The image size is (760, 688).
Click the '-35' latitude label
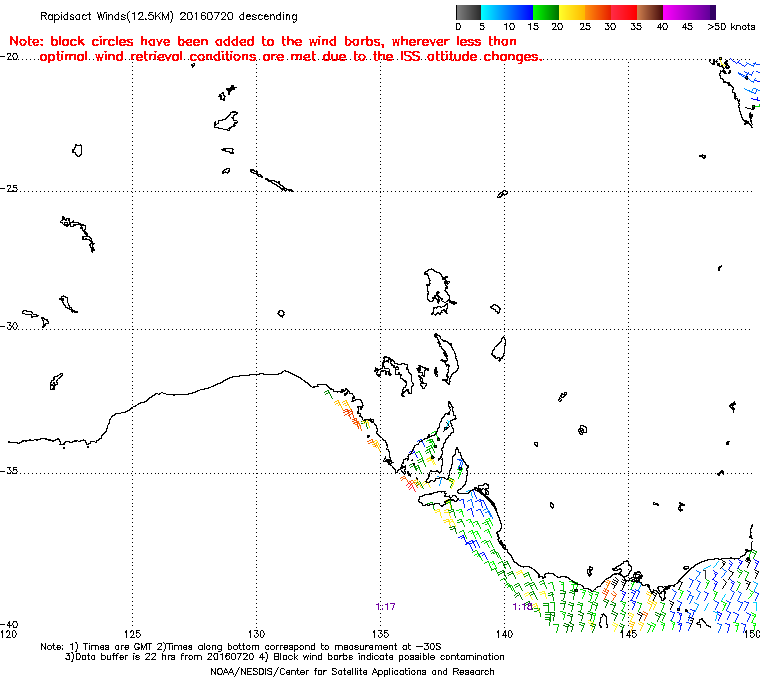(x=9, y=470)
